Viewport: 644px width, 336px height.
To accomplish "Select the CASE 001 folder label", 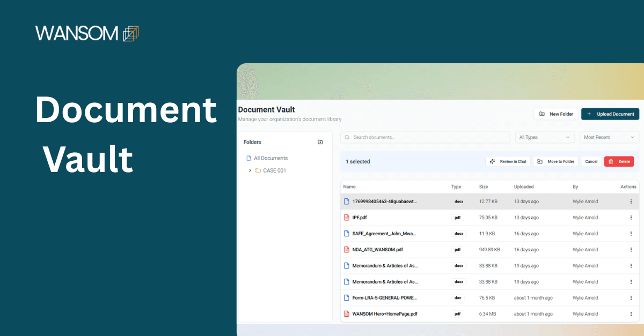I will (274, 170).
